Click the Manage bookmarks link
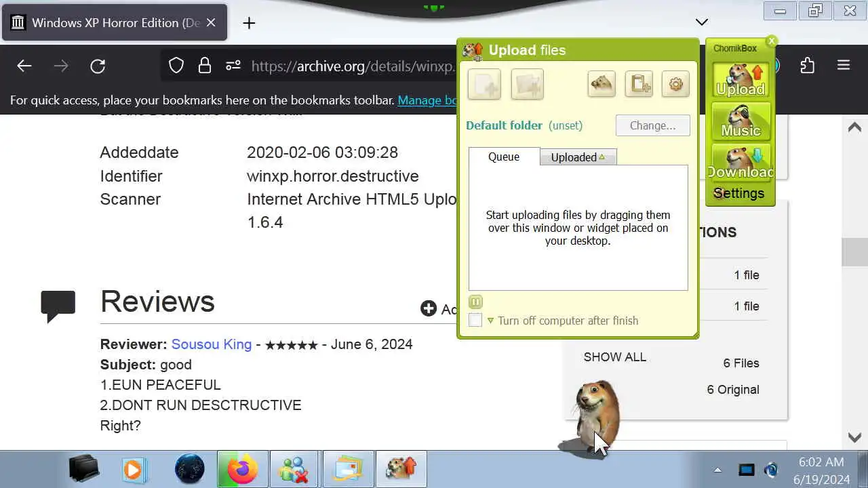The width and height of the screenshot is (868, 488). (427, 100)
